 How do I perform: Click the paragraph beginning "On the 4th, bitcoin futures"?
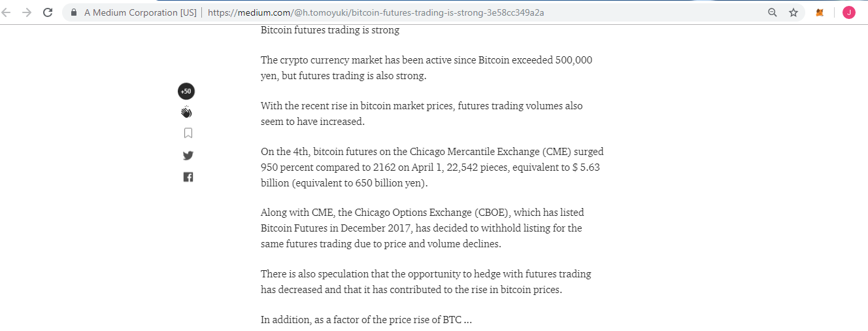[x=432, y=167]
